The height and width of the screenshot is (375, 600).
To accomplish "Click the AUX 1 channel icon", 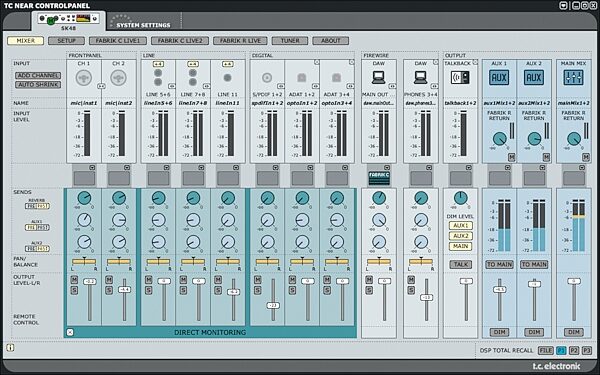I will [x=499, y=78].
